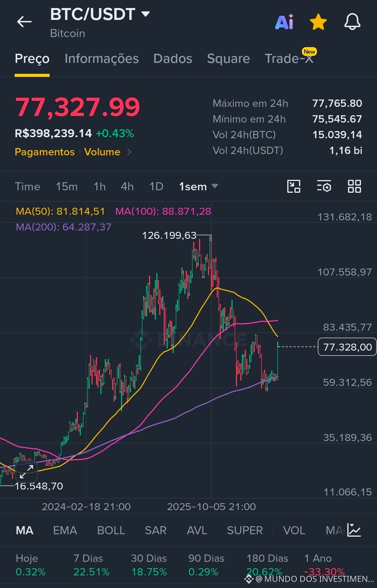Select the 1D chart interval
The height and width of the screenshot is (588, 377).
pos(156,186)
